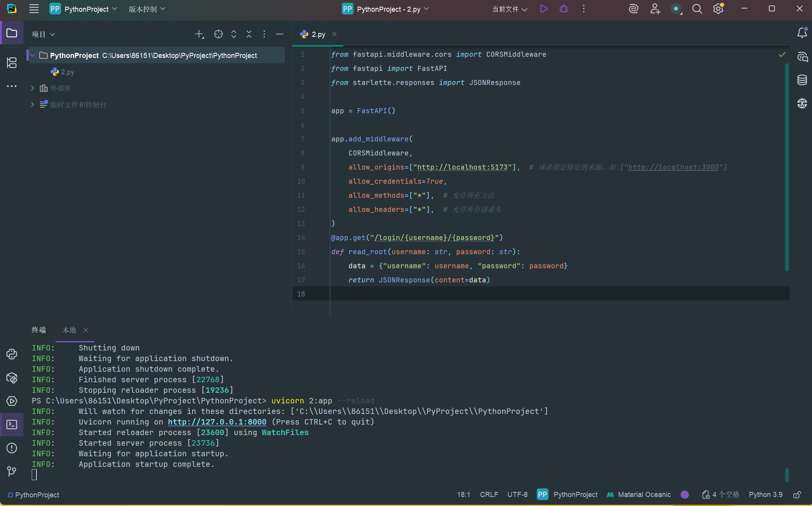
Task: Open the Terminal tool window
Action: pyautogui.click(x=12, y=425)
